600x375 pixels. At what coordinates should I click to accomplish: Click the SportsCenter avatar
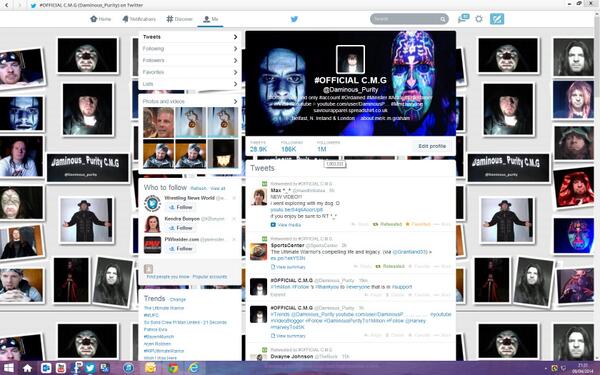(259, 252)
